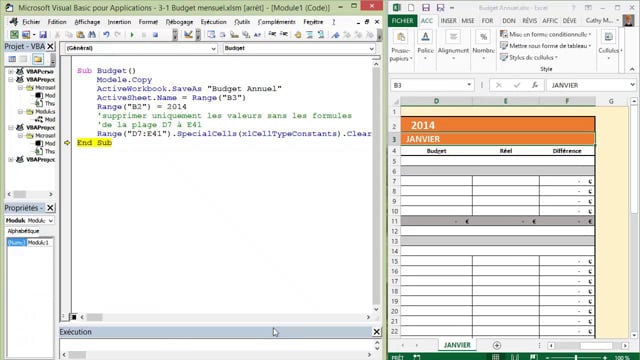This screenshot has width=640, height=360.
Task: Expand the first VBAProject tree node
Action: point(11,71)
